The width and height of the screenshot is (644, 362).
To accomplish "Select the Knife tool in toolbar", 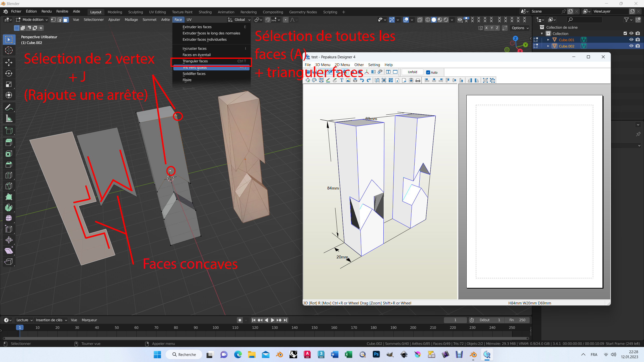I will 9,186.
